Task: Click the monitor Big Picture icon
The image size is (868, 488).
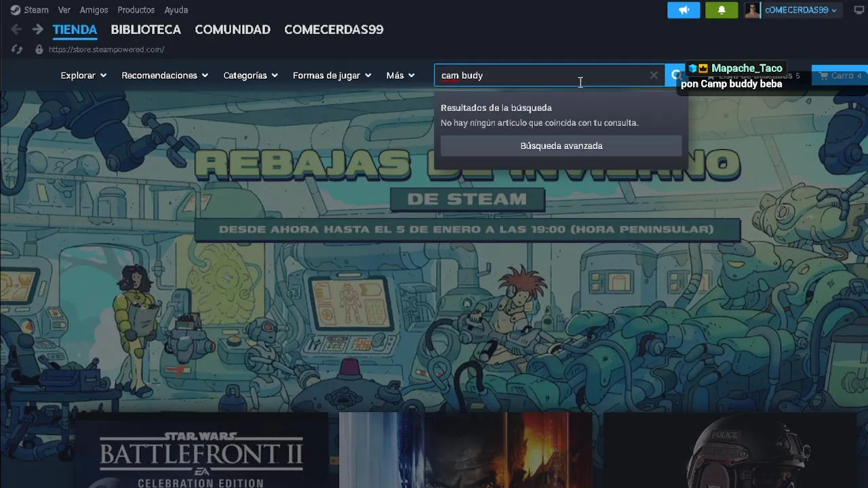Action: tap(859, 10)
